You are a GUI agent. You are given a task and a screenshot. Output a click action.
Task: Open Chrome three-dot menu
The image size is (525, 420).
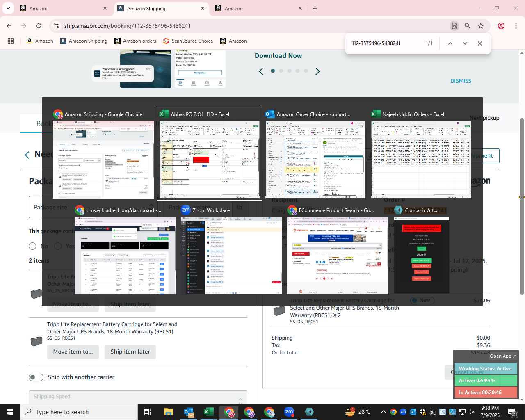point(516,26)
